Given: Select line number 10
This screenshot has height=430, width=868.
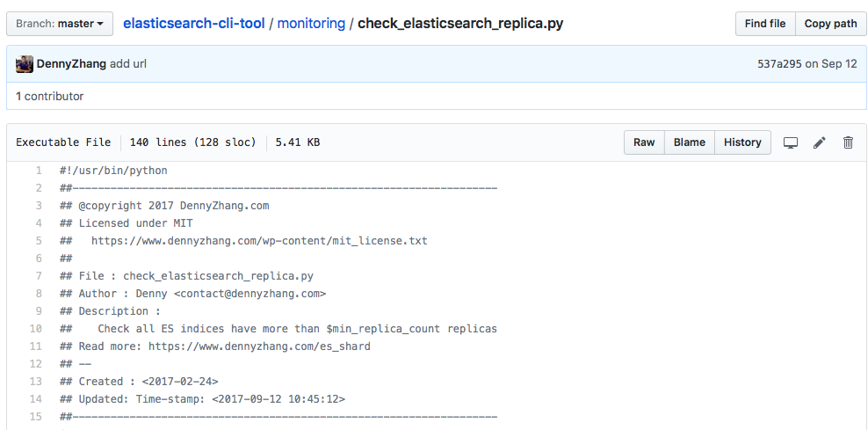Looking at the screenshot, I should coord(35,329).
